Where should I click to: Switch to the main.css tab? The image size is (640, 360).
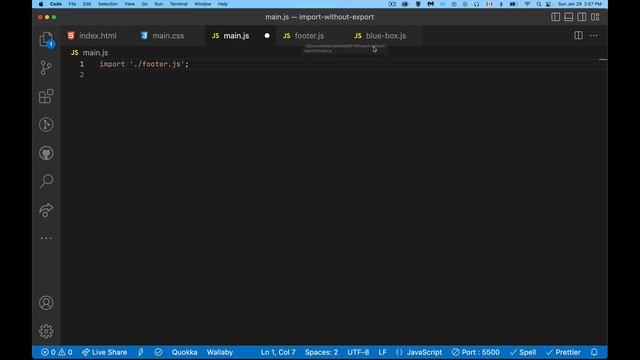click(168, 36)
